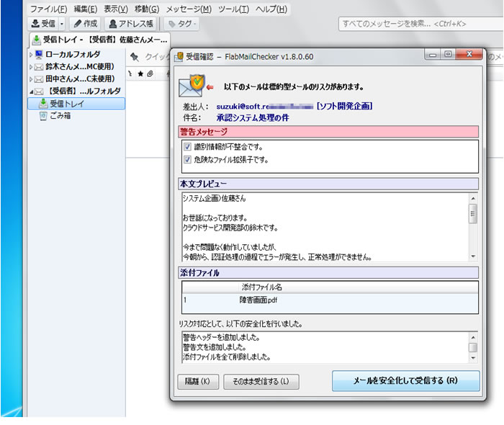The height and width of the screenshot is (425, 504).
Task: Click the 隔離 (K) quarantine button
Action: pyautogui.click(x=197, y=382)
